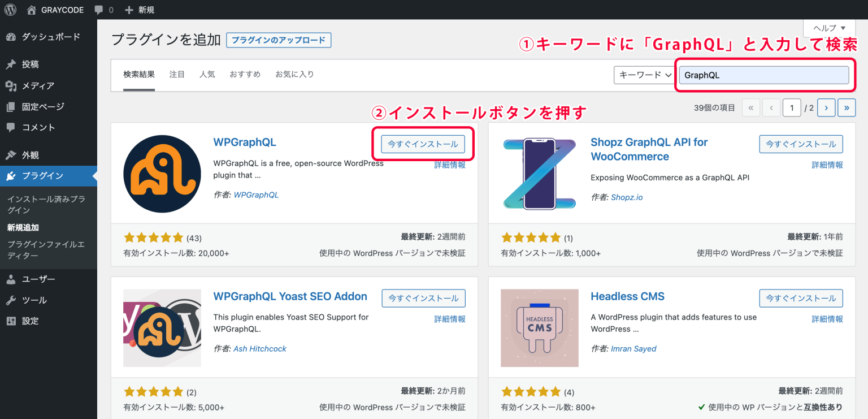Switch to the 注目 tab
The height and width of the screenshot is (419, 868).
point(177,74)
